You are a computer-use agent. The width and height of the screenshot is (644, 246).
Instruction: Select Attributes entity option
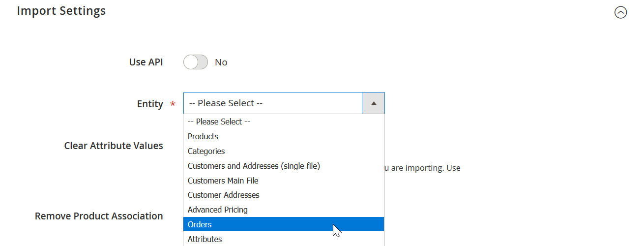coord(284,239)
